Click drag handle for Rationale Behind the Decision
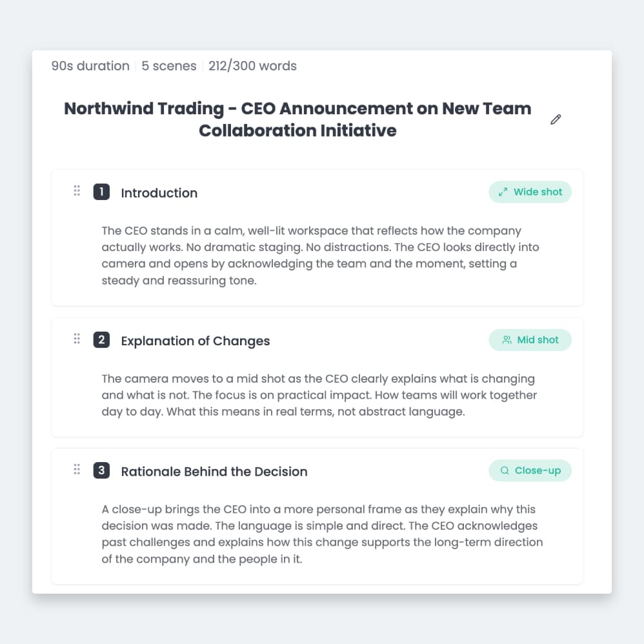Image resolution: width=644 pixels, height=644 pixels. [77, 470]
